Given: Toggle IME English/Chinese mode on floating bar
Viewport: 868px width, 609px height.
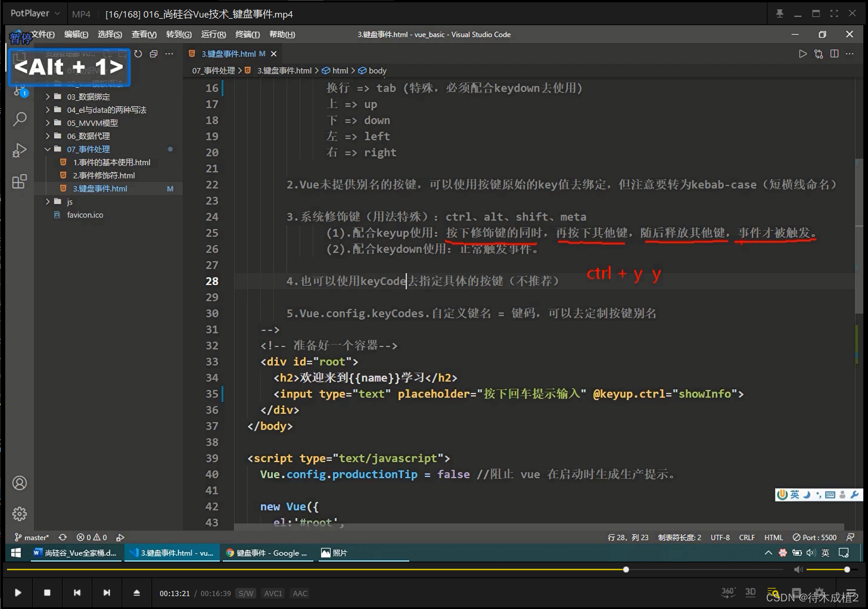Looking at the screenshot, I should (x=795, y=494).
